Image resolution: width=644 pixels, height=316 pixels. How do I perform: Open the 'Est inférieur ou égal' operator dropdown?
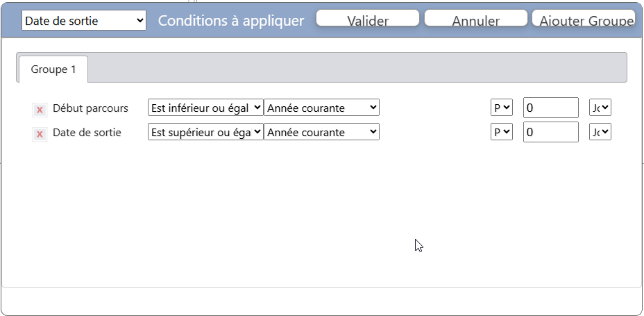pos(205,108)
